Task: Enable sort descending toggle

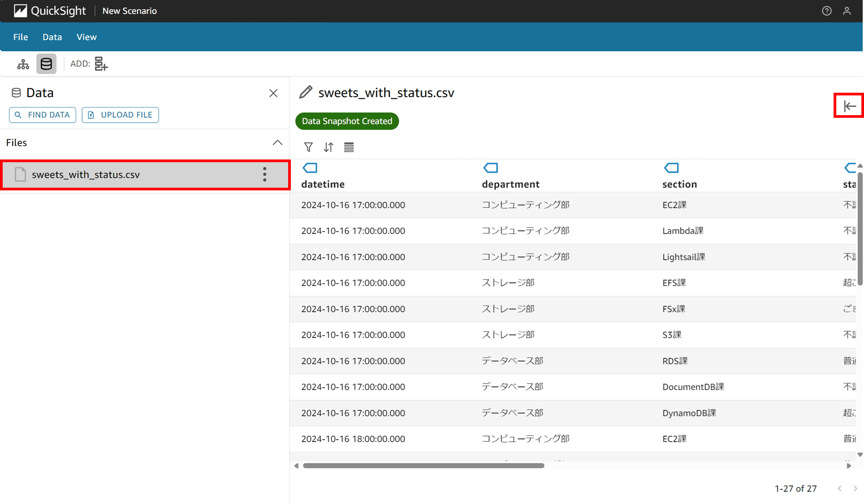Action: pos(328,146)
